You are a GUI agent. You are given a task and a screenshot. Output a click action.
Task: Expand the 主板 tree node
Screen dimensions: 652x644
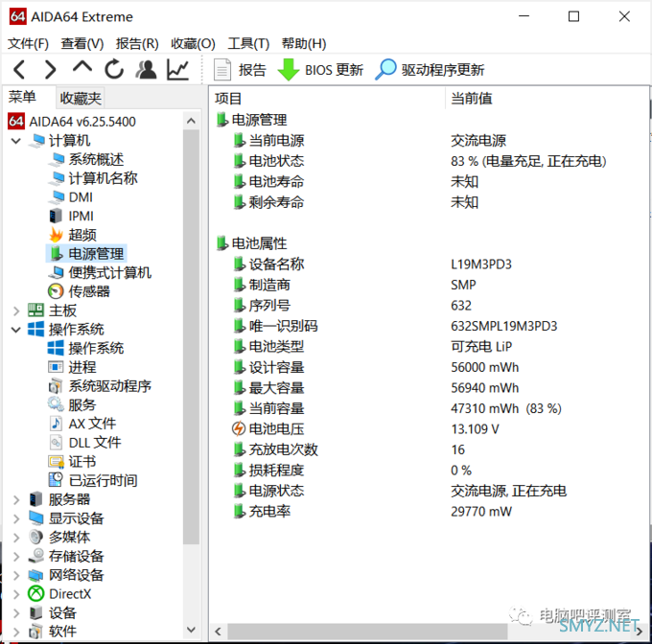(x=15, y=310)
